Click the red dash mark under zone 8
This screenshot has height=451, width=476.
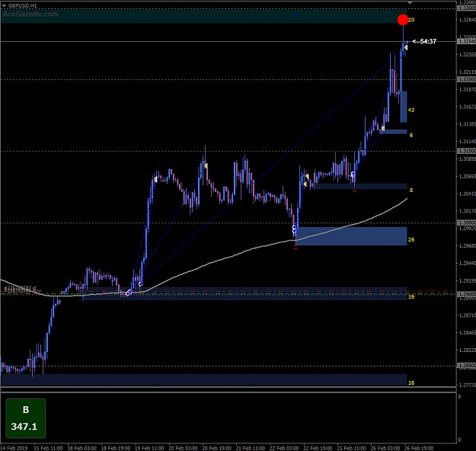[x=355, y=190]
